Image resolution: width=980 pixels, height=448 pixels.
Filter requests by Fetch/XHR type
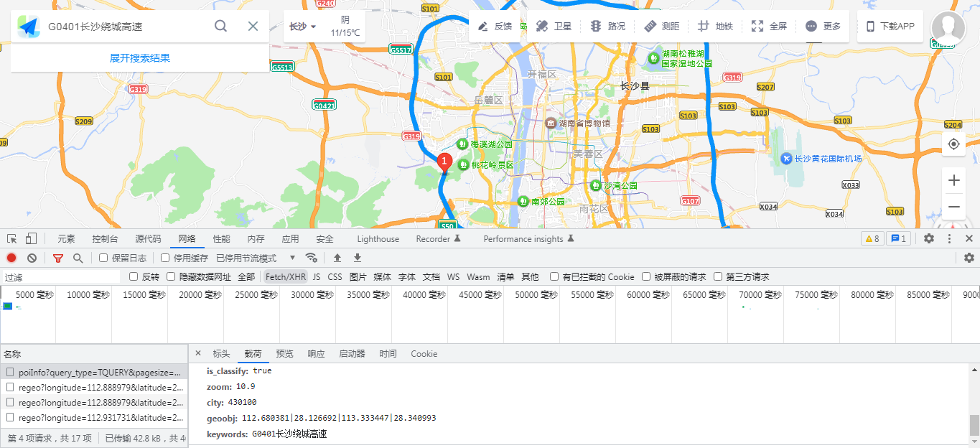coord(286,276)
